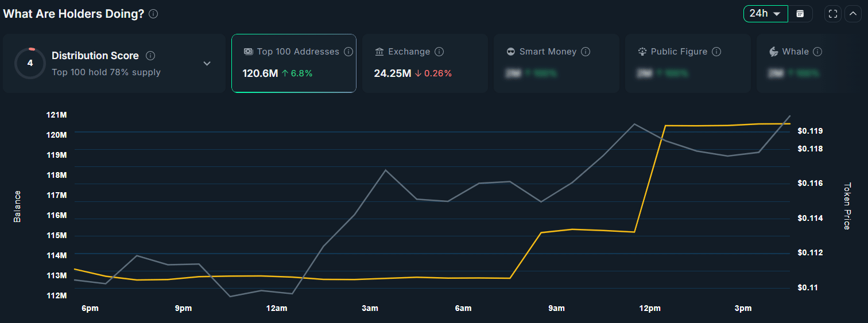Open the calendar date picker icon

coord(800,14)
